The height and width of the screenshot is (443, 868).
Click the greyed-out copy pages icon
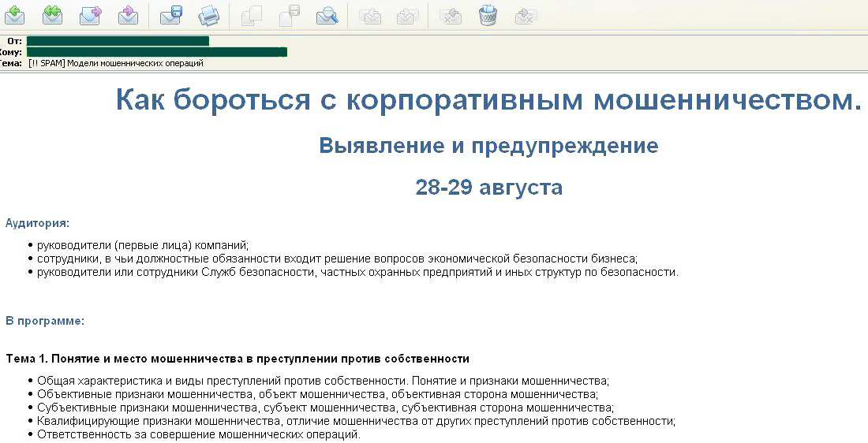pyautogui.click(x=252, y=15)
